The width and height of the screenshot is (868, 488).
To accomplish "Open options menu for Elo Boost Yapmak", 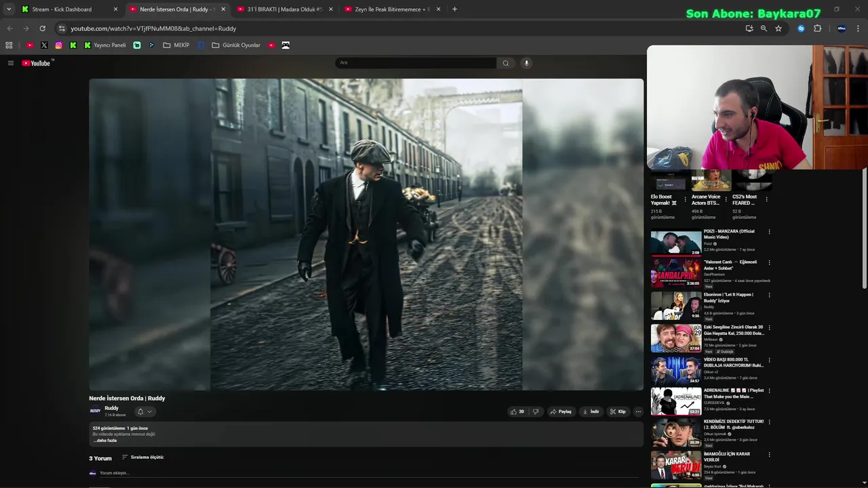I will [x=685, y=199].
